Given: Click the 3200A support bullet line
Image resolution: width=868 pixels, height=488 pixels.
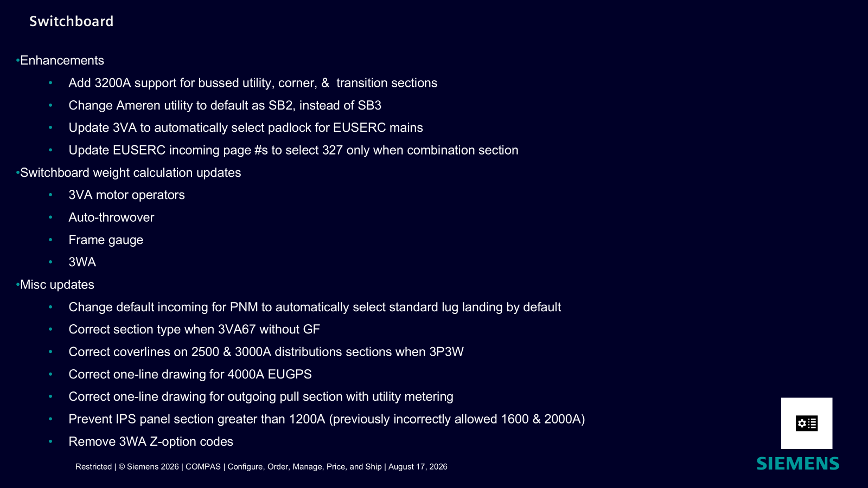Looking at the screenshot, I should (x=253, y=83).
